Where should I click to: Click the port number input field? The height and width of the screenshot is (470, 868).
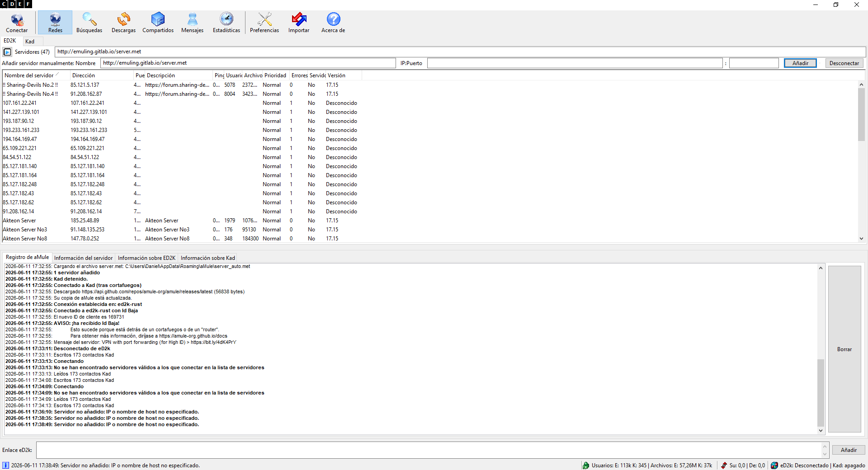tap(754, 63)
